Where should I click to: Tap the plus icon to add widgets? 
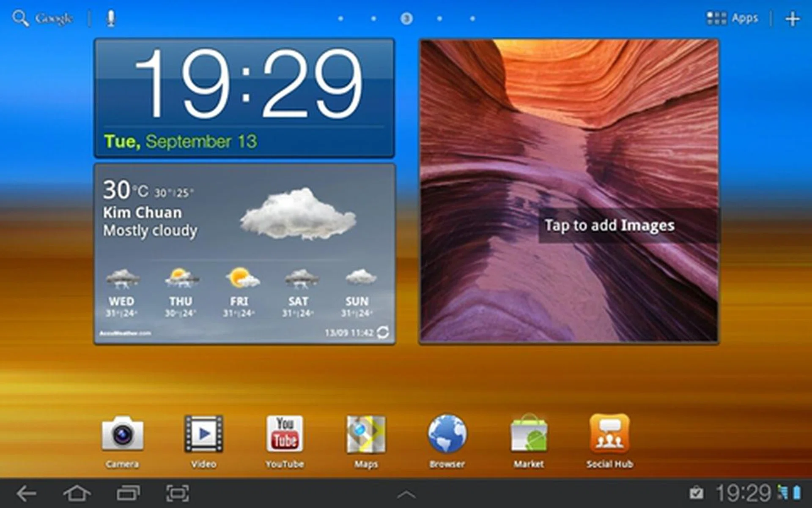coord(792,19)
